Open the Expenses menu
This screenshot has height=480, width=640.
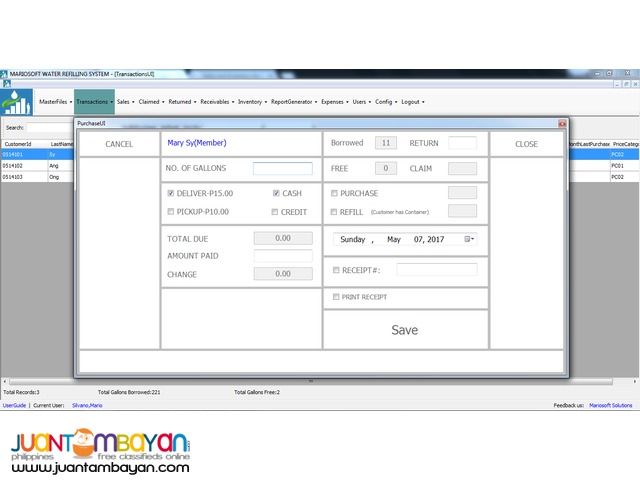tap(335, 102)
